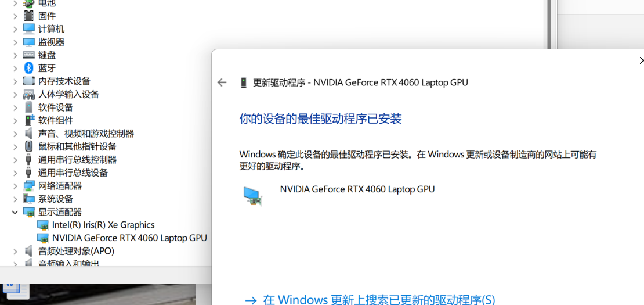Click the keyboard (键盘) category icon

[x=29, y=55]
